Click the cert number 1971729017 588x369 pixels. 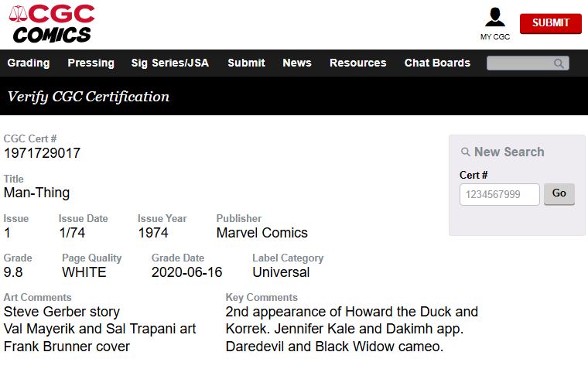42,153
